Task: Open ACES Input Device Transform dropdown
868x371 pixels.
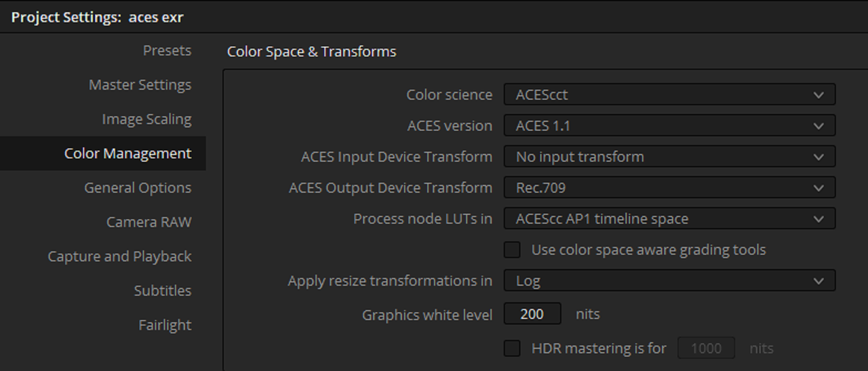Action: point(669,157)
